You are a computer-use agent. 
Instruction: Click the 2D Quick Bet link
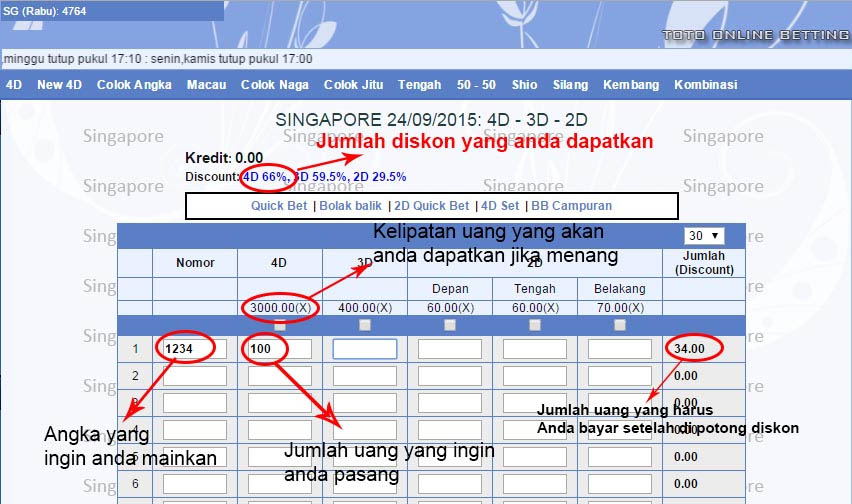(x=431, y=206)
